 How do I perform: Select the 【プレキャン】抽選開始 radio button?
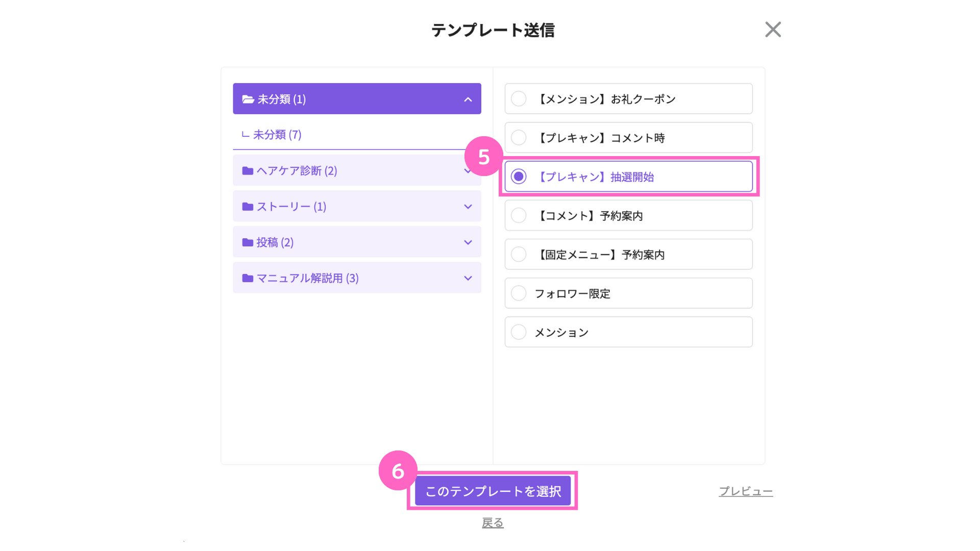point(519,177)
